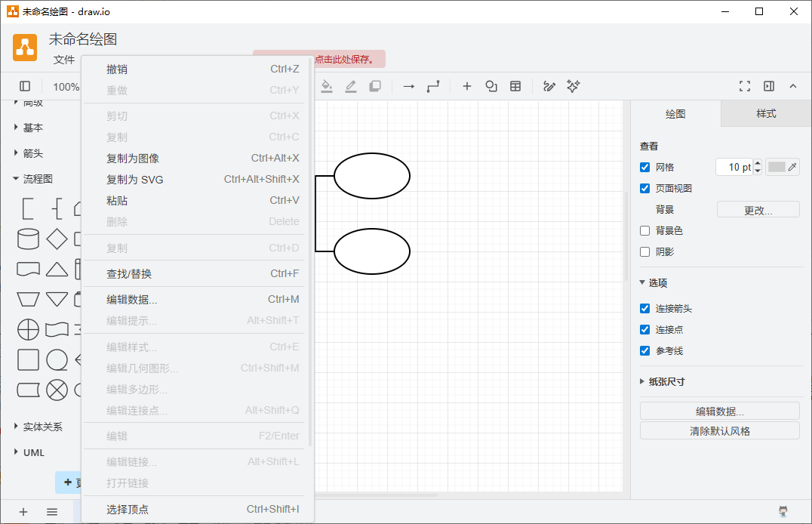Screen dimensions: 812x524
Task: Click the draw.io orange logo icon
Action: click(25, 48)
